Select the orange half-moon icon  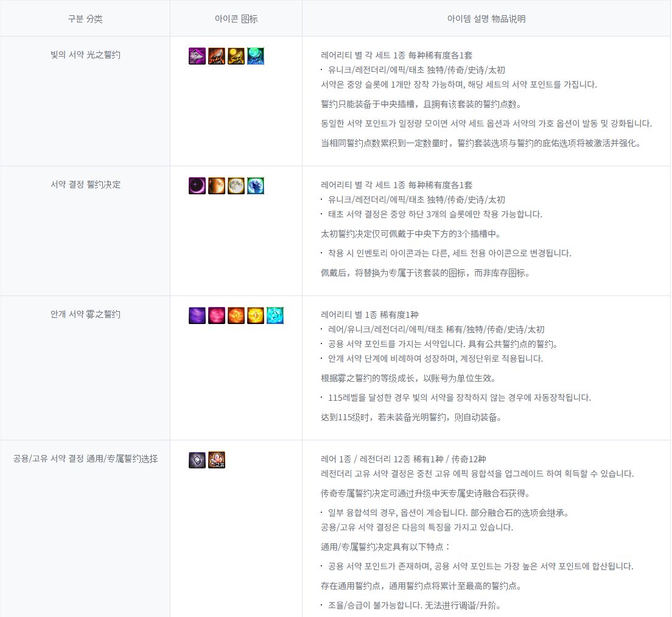pos(217,186)
